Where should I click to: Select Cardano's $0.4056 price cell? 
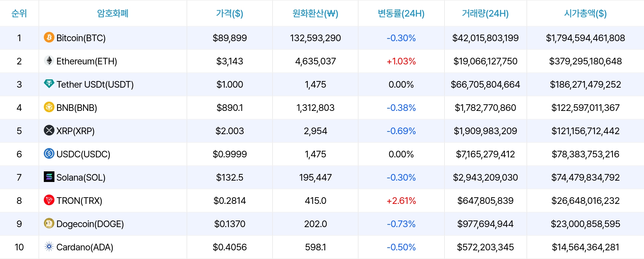click(229, 247)
